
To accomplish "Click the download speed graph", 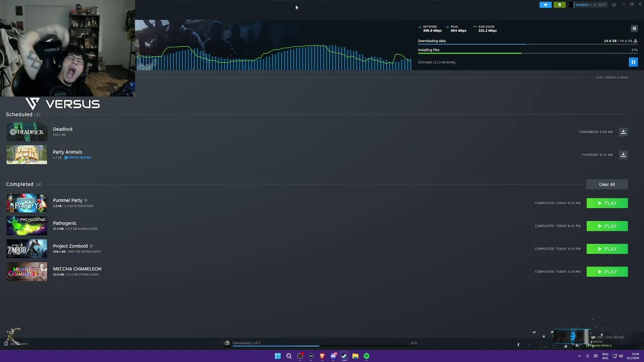I will [x=274, y=57].
